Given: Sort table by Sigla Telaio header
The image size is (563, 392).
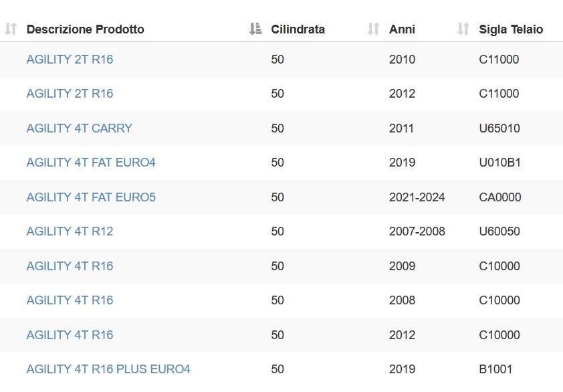Looking at the screenshot, I should click(x=511, y=29).
